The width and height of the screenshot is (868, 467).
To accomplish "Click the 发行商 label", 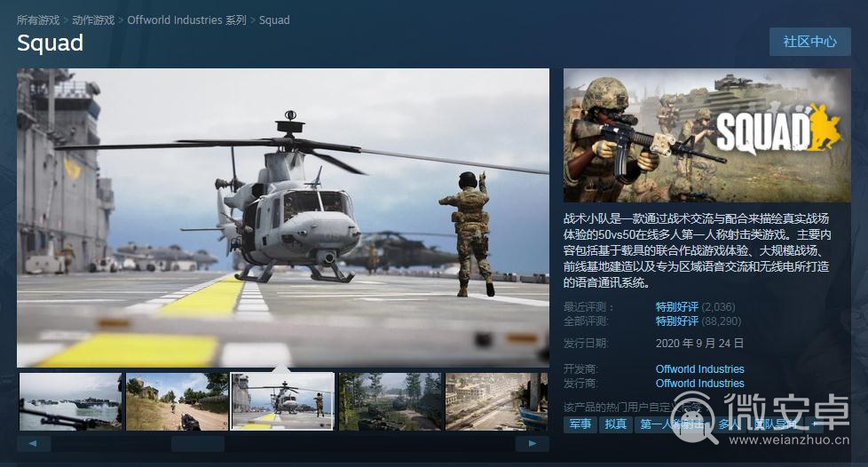I will 580,384.
